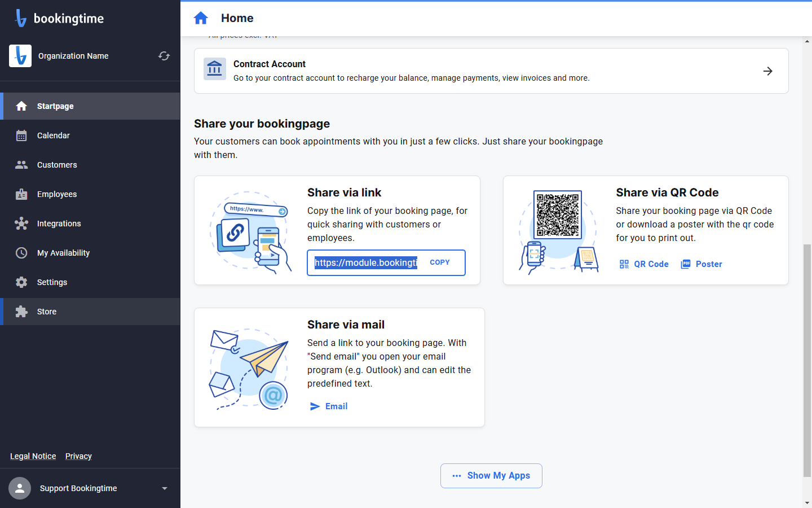Click the user avatar icon at bottom

pyautogui.click(x=20, y=488)
